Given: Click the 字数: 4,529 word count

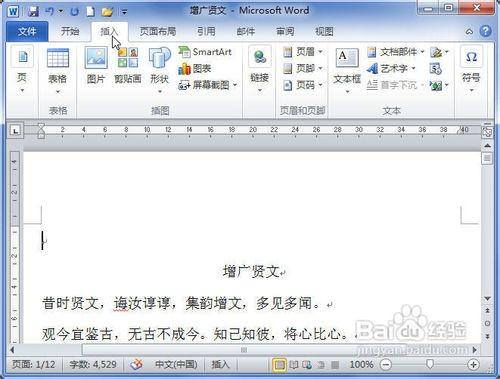Looking at the screenshot, I should click(x=93, y=365).
